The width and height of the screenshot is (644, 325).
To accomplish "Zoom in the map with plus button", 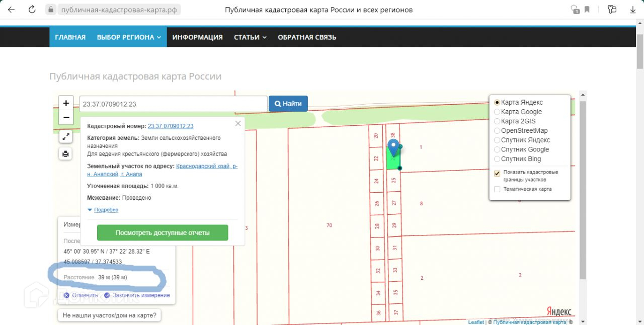I will (66, 103).
